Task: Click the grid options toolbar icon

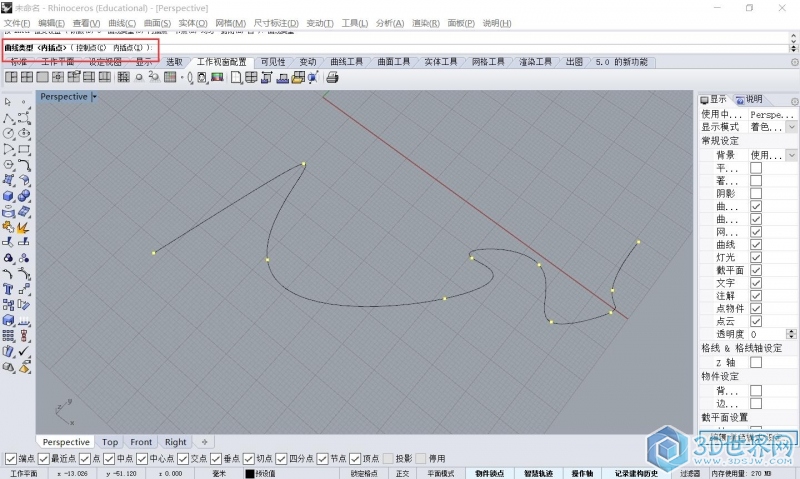Action: click(170, 77)
